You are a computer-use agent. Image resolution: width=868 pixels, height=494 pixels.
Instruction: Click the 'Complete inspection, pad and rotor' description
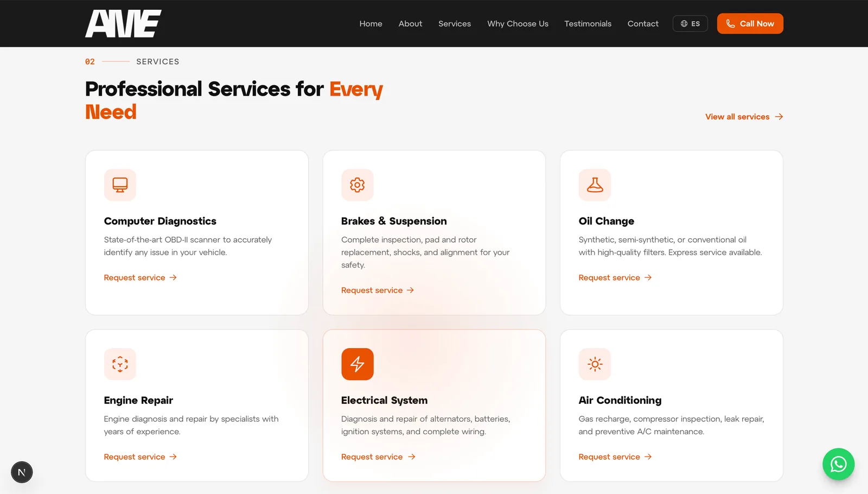[425, 252]
